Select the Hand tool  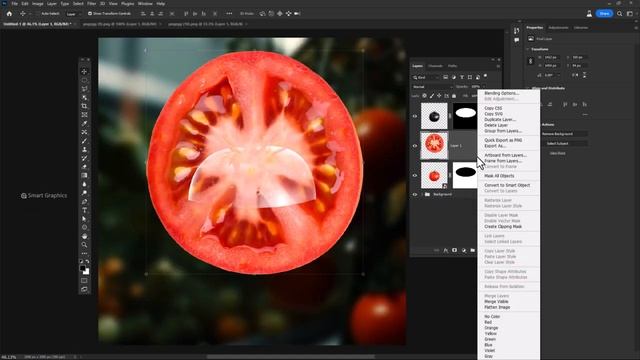point(84,236)
